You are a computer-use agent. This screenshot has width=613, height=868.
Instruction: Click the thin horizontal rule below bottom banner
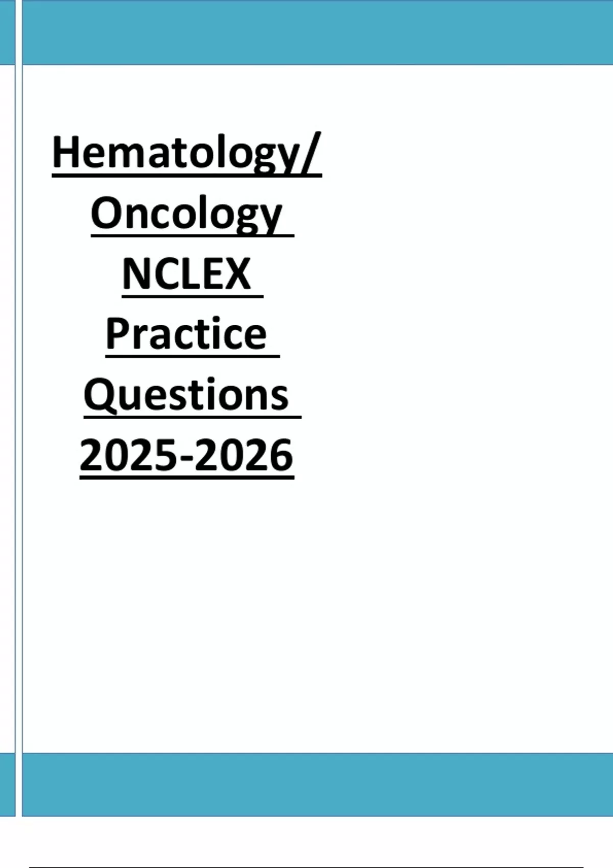306,866
